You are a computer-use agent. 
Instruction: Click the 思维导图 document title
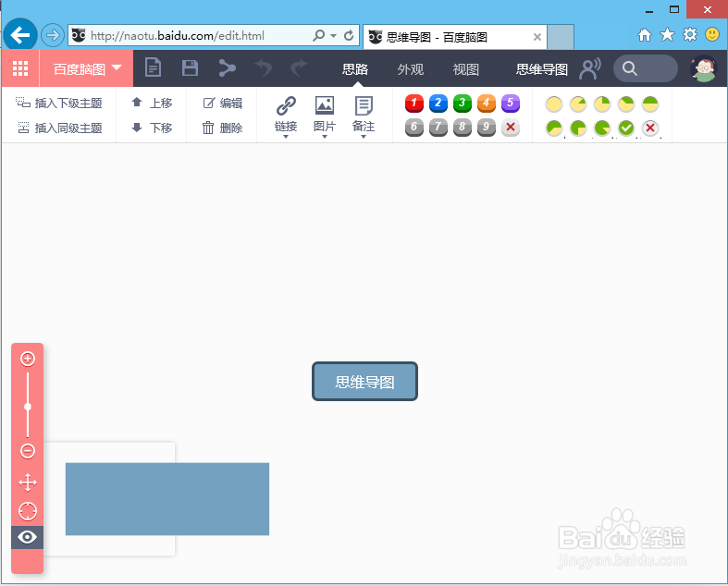pos(542,69)
